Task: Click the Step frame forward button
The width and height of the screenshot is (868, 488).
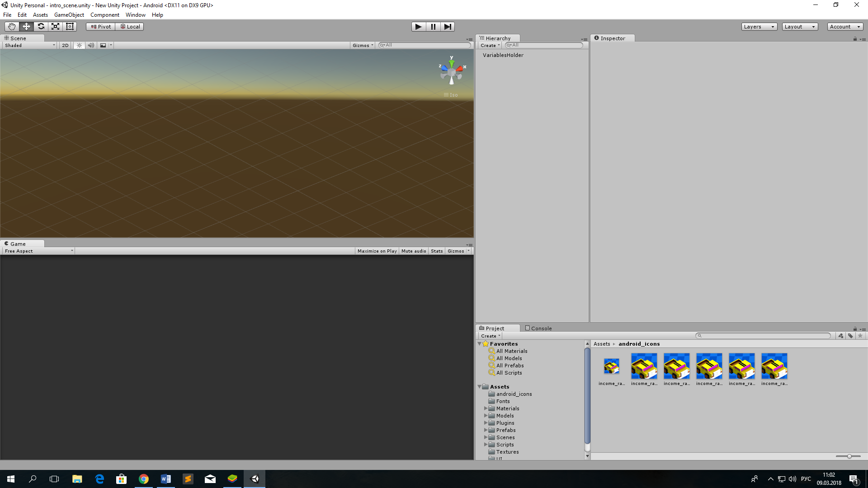Action: pos(447,26)
